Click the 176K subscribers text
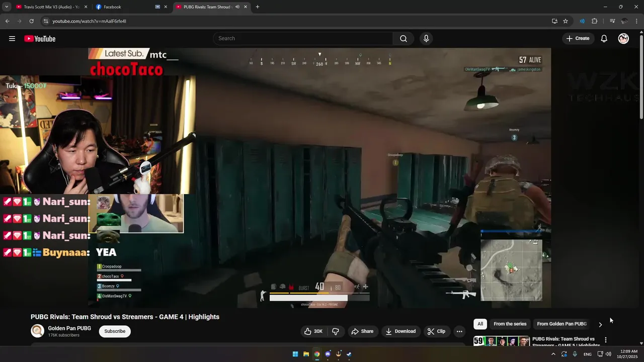 (63, 335)
